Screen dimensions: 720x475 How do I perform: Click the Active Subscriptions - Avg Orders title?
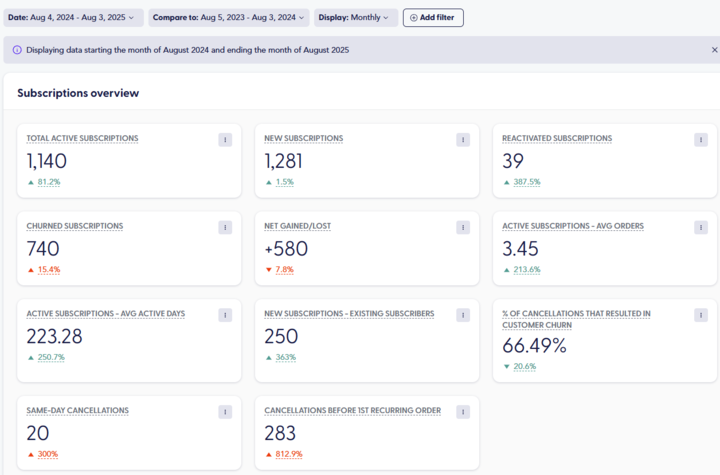point(573,226)
